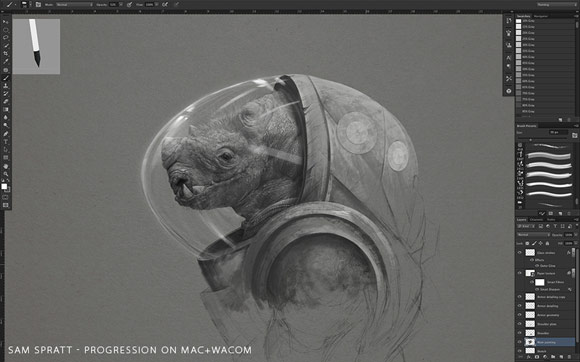Click the brush Size input field

[x=558, y=132]
